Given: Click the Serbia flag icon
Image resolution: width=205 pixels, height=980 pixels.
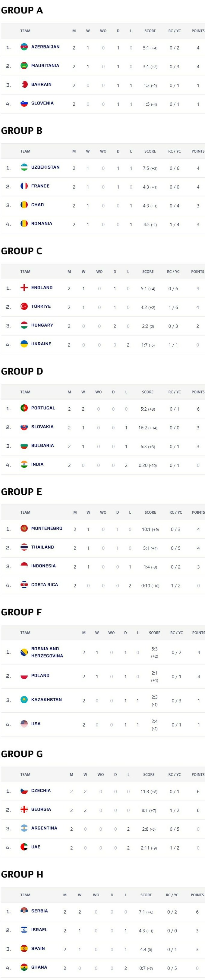Looking at the screenshot, I should point(24,911).
